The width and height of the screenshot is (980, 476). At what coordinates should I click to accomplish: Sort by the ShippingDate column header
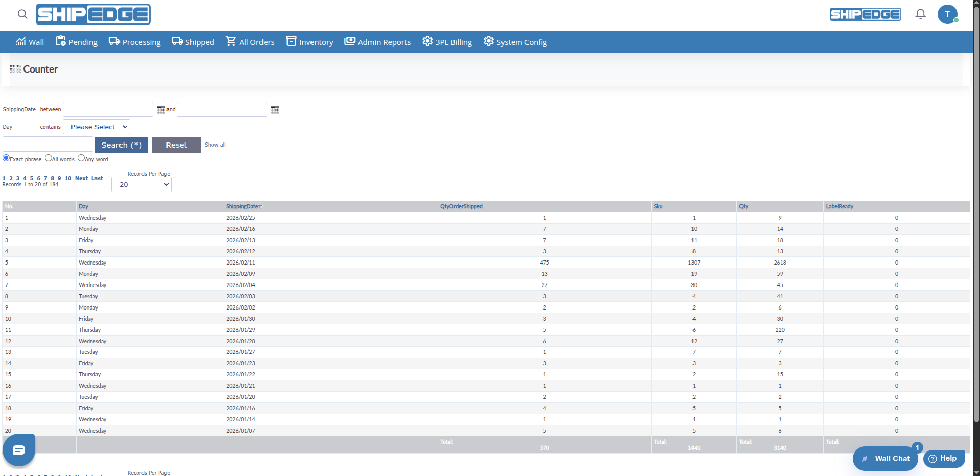(x=243, y=206)
